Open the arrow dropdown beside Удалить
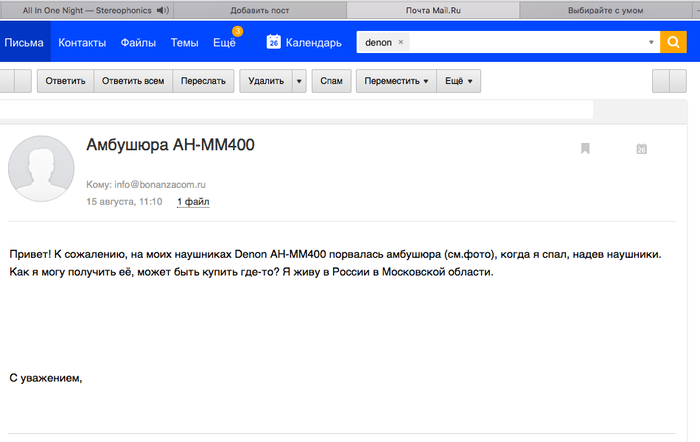Screen dimensions: 700x442 point(299,81)
